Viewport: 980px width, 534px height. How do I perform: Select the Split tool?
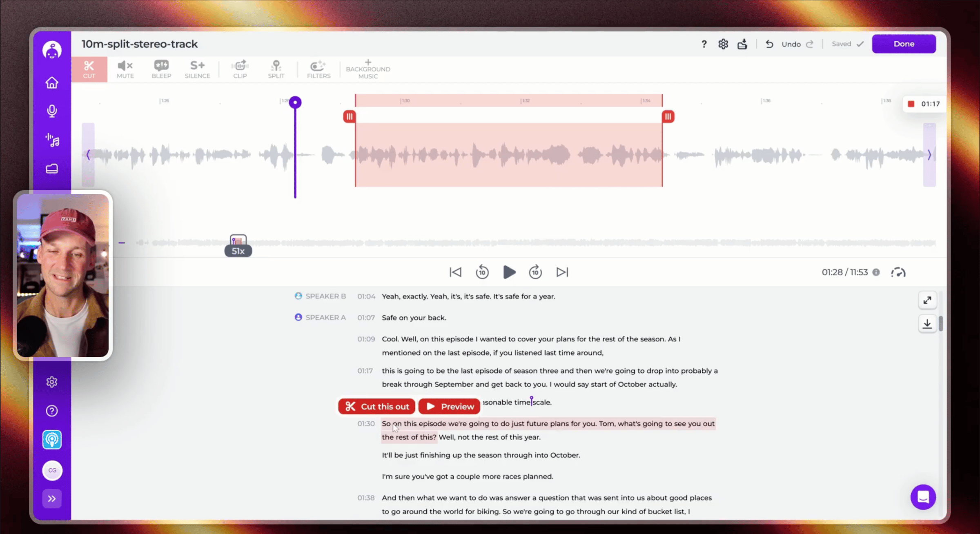pos(276,69)
